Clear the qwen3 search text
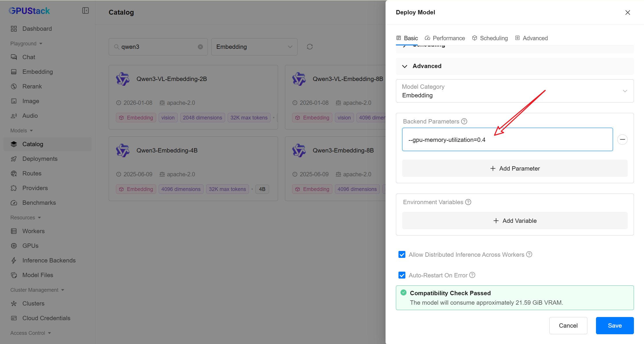This screenshot has height=344, width=644. point(200,47)
